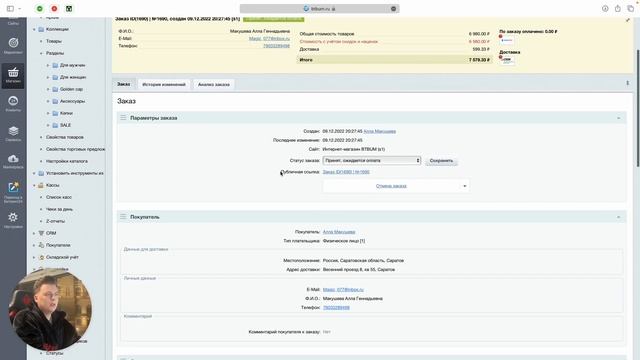Open the dropdown arrow next to the browser sidebar icon
Viewport: 640px width, 360px height.
click(20, 9)
